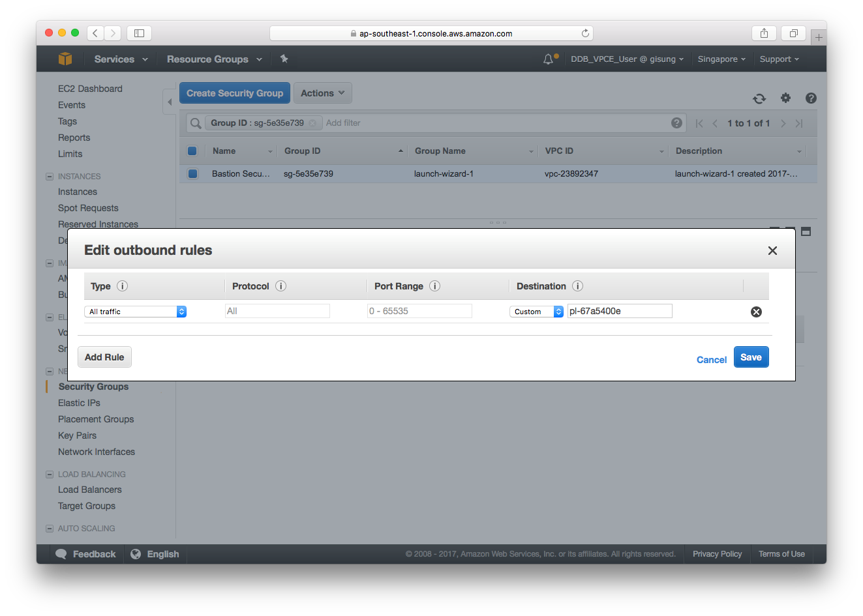View the Destination info tooltip
Image resolution: width=863 pixels, height=616 pixels.
[577, 286]
